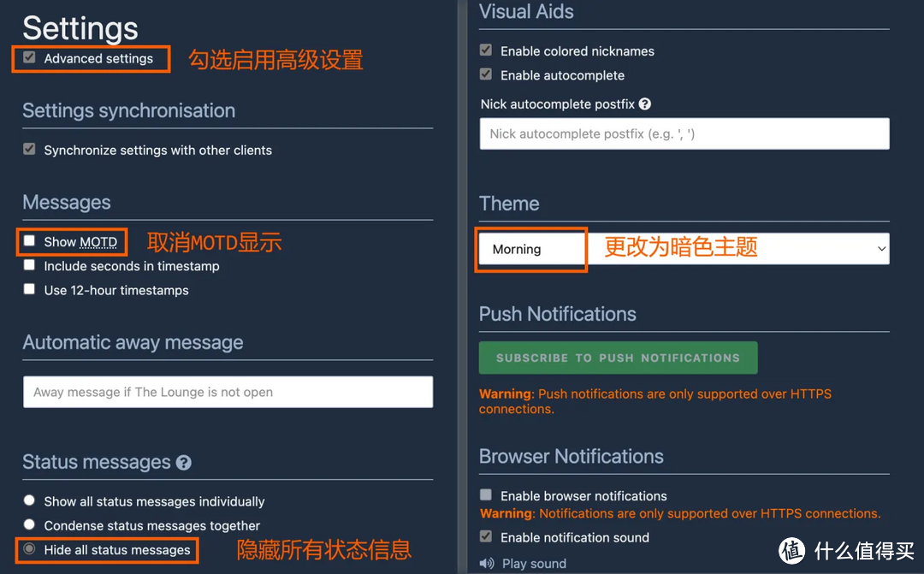Choose Hide all status messages

(x=28, y=550)
